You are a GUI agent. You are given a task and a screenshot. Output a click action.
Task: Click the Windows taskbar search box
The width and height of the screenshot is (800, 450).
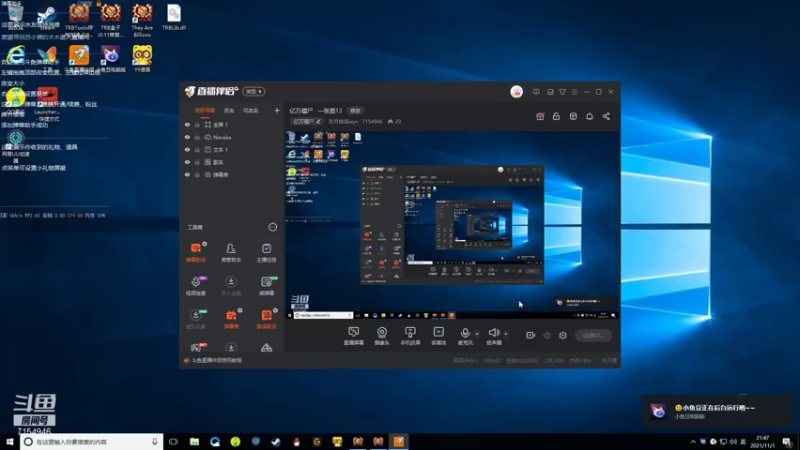click(x=92, y=442)
